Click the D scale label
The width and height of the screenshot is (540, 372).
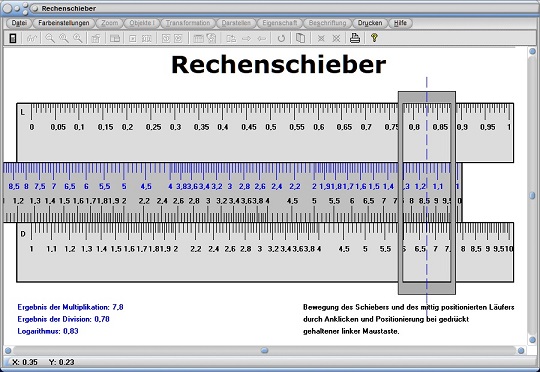click(x=23, y=234)
